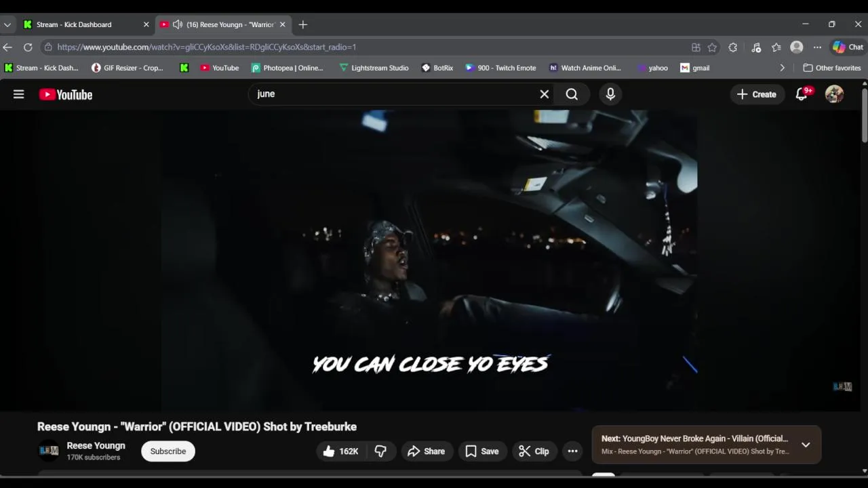
Task: Share the Warrior video
Action: tap(427, 451)
